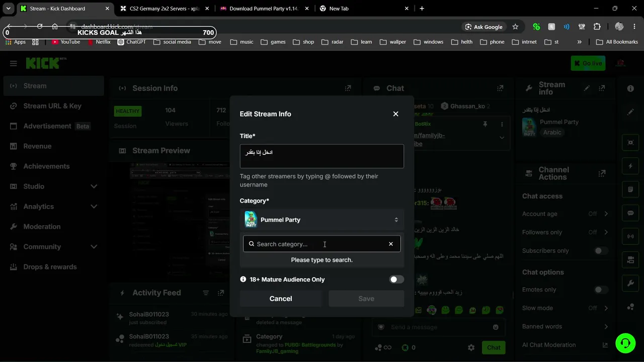Open chat settings gear
The height and width of the screenshot is (362, 644).
click(x=471, y=347)
